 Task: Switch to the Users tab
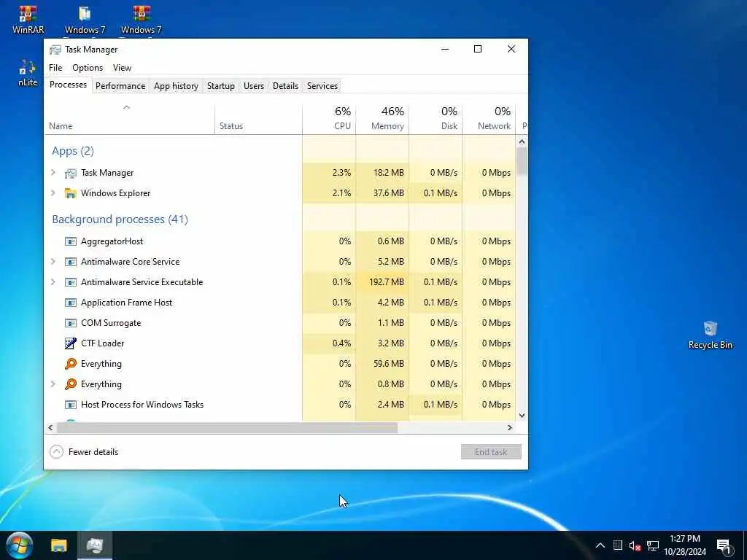(253, 86)
